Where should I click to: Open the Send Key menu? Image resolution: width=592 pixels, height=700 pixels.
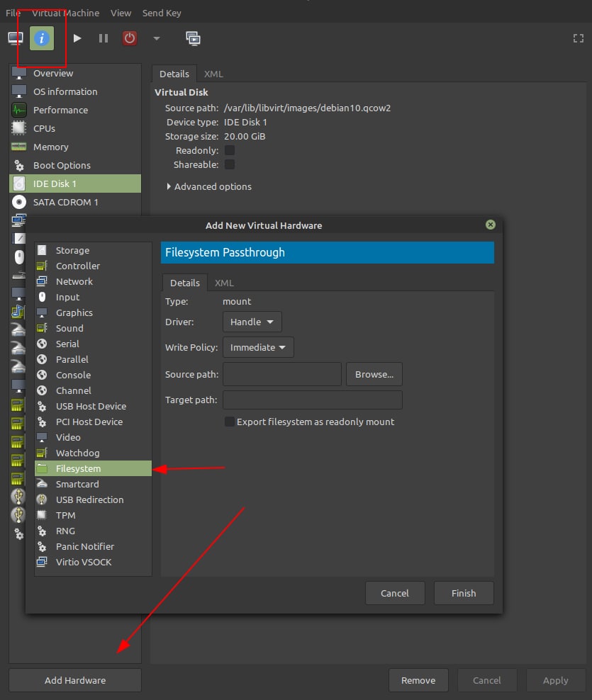pos(162,13)
